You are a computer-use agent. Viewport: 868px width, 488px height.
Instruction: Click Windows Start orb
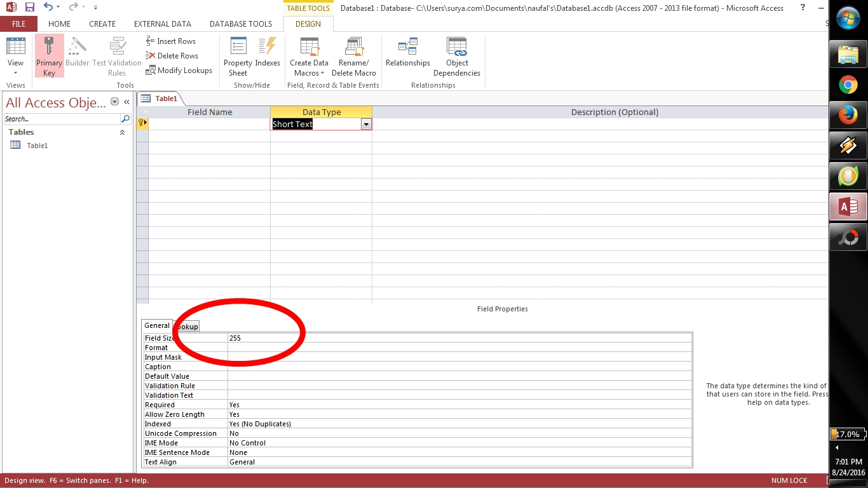pos(848,18)
